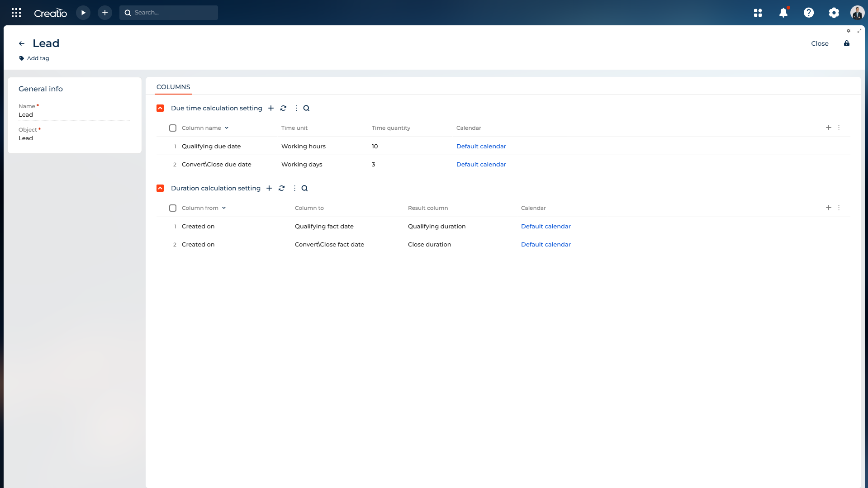Select the Qualifying due date cell
Screen dimensions: 868x488
211,146
